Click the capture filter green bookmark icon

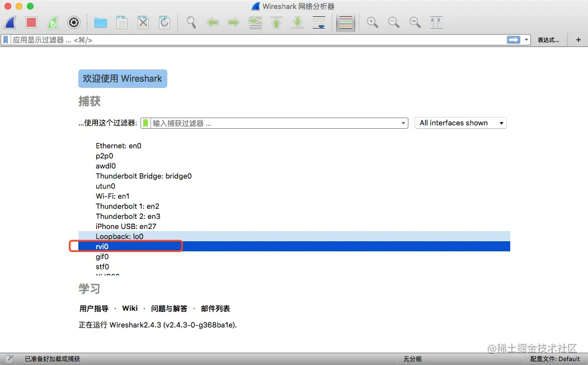pos(145,123)
